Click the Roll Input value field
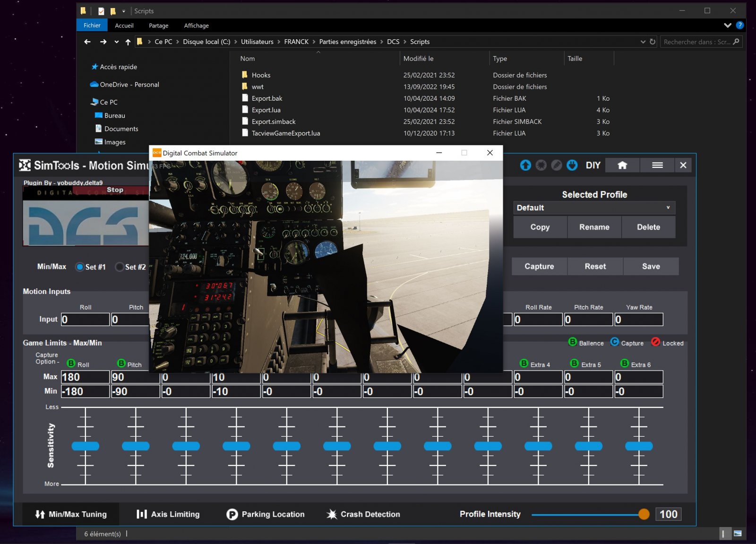This screenshot has width=756, height=544. (x=85, y=319)
